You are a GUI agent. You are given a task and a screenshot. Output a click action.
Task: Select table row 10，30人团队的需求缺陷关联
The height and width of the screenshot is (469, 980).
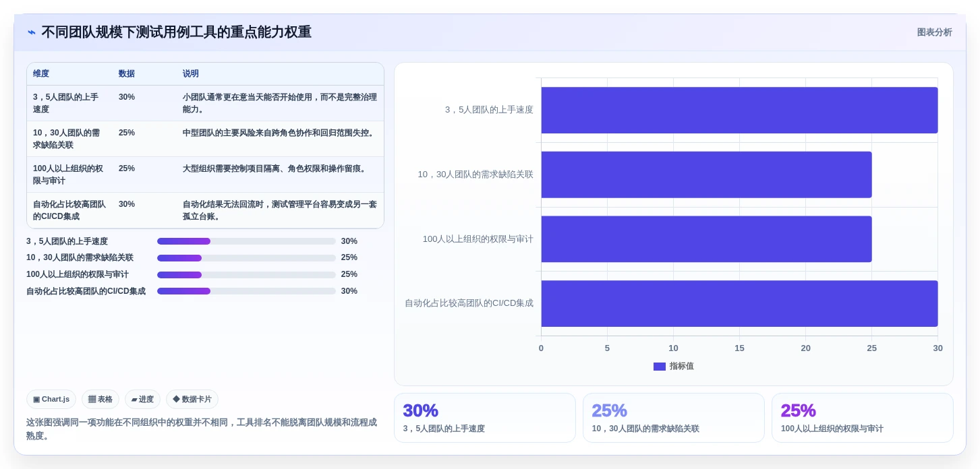(205, 139)
